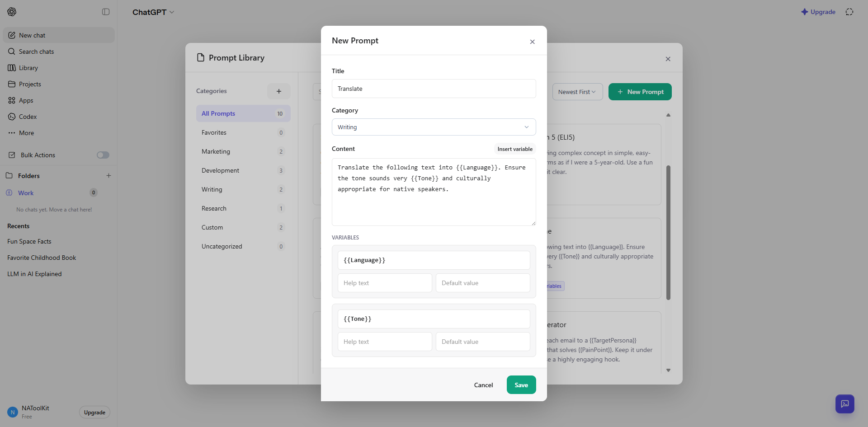Click the ELI5 prompt card

pos(604,164)
